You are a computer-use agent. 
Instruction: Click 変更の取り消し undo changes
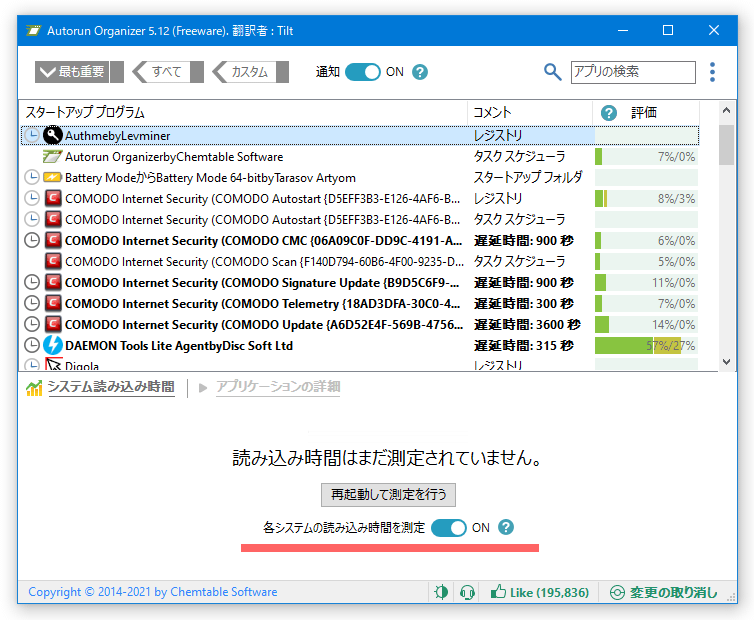click(x=664, y=592)
